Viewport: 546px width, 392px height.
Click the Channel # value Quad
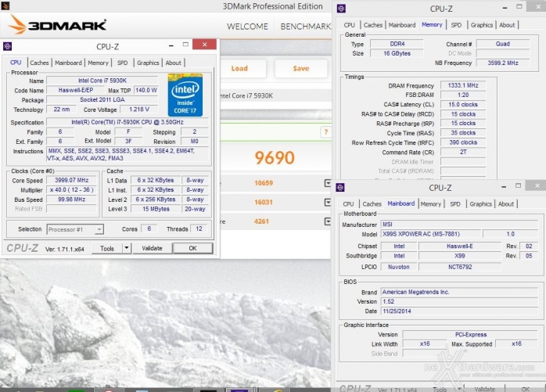pyautogui.click(x=503, y=44)
